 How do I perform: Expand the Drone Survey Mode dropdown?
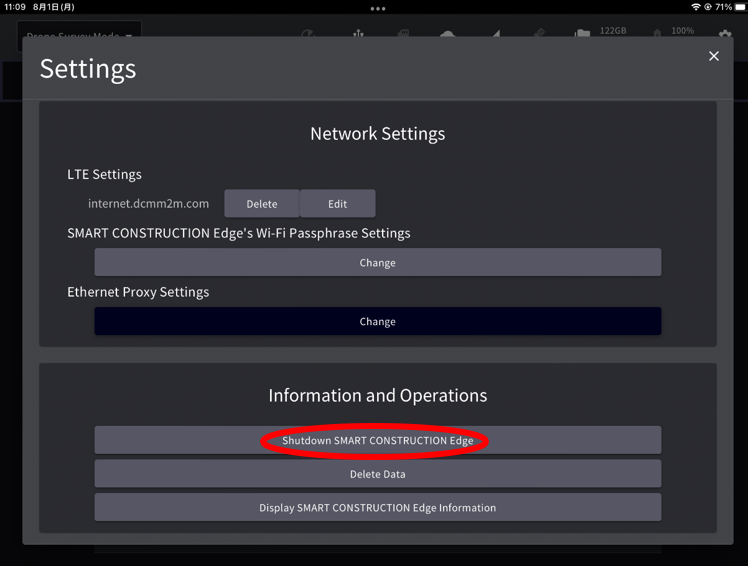[x=79, y=35]
